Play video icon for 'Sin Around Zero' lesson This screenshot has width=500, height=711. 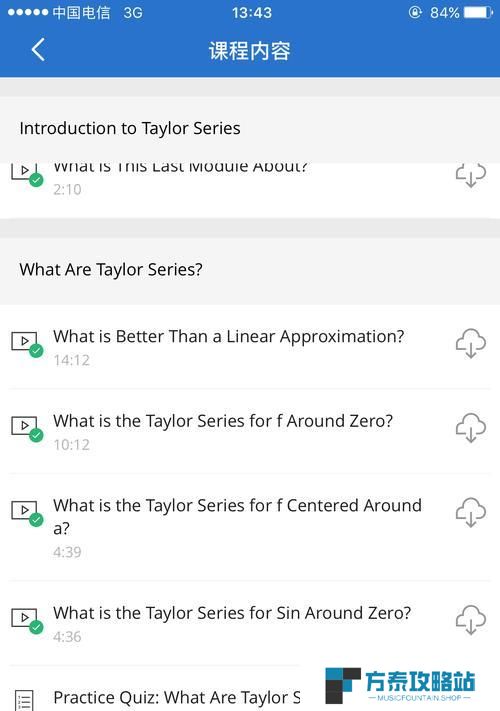tap(24, 618)
